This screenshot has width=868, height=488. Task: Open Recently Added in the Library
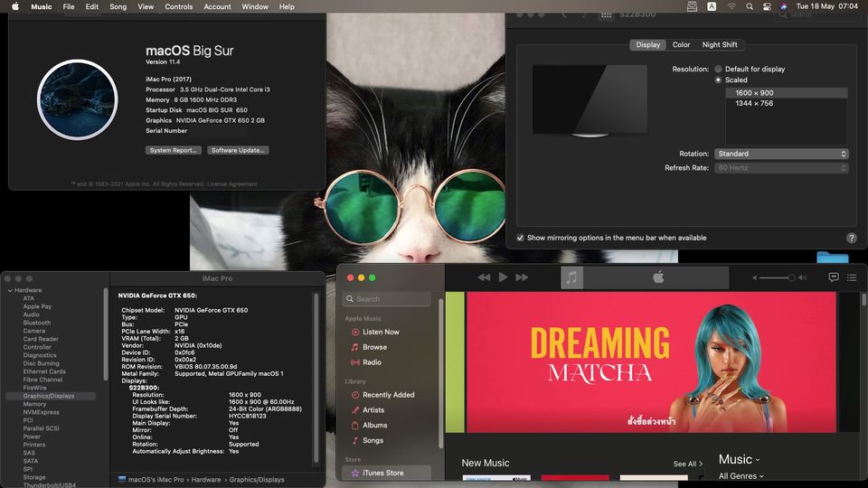point(389,395)
